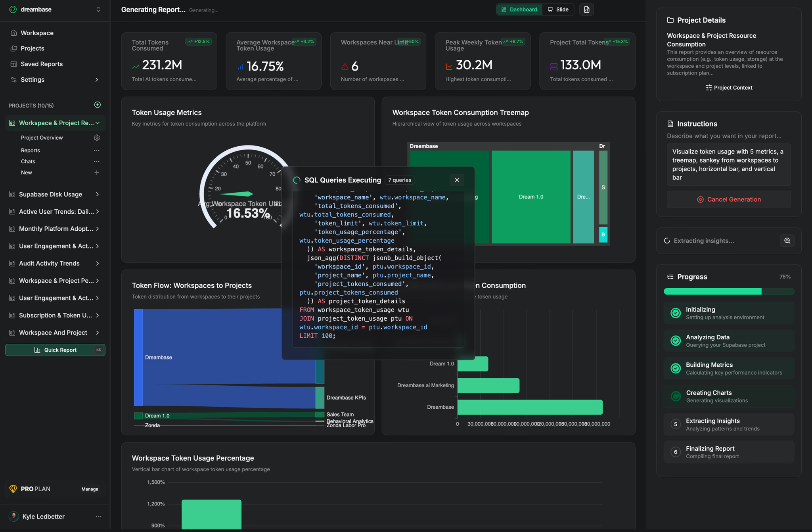The image size is (812, 532).
Task: Click the report instructions text field
Action: coord(729,165)
